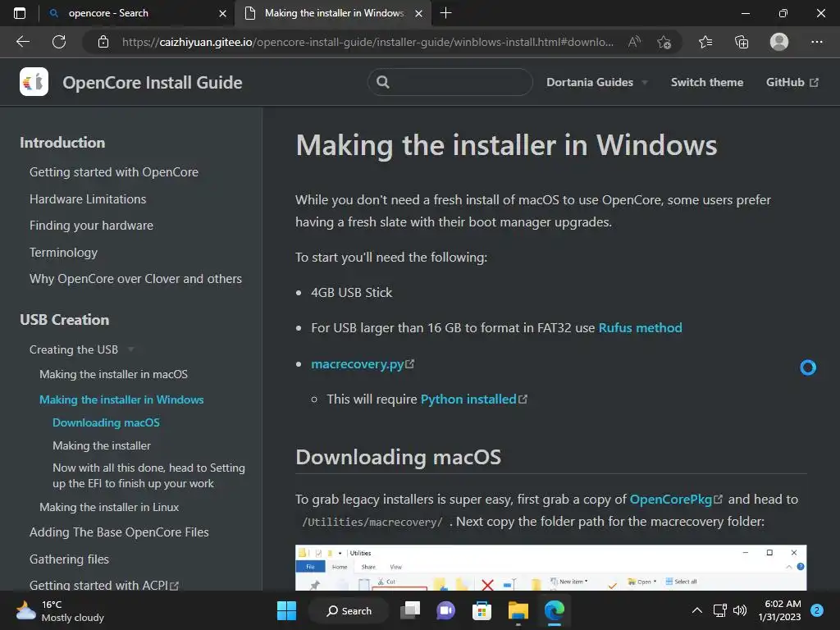Switch to Microsoft Edge on the taskbar
This screenshot has height=630, width=840.
coord(555,610)
